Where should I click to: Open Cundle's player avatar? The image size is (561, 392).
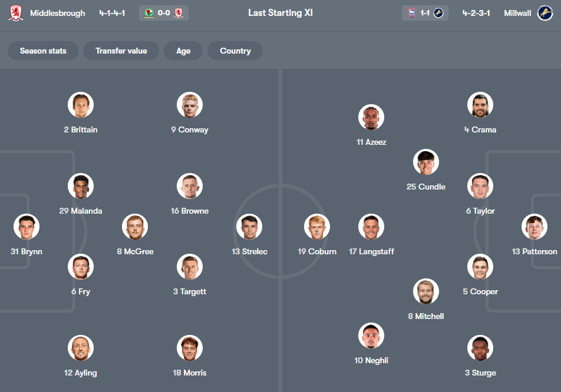(426, 162)
